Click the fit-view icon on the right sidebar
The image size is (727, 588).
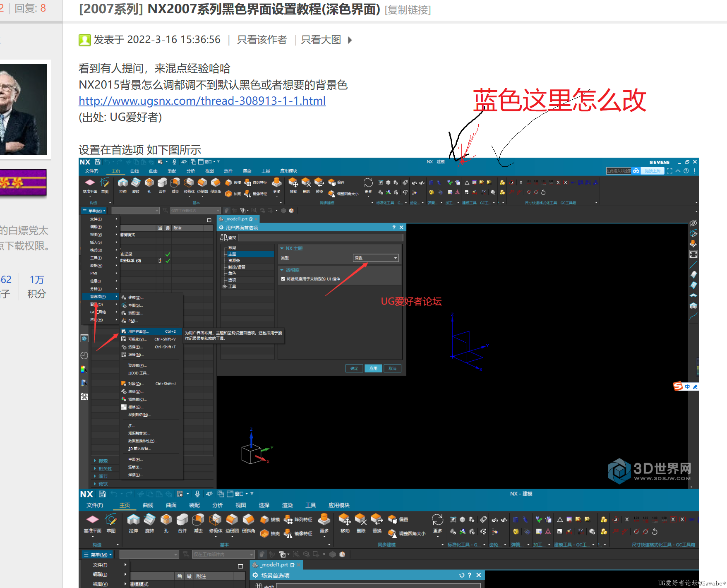(x=693, y=254)
